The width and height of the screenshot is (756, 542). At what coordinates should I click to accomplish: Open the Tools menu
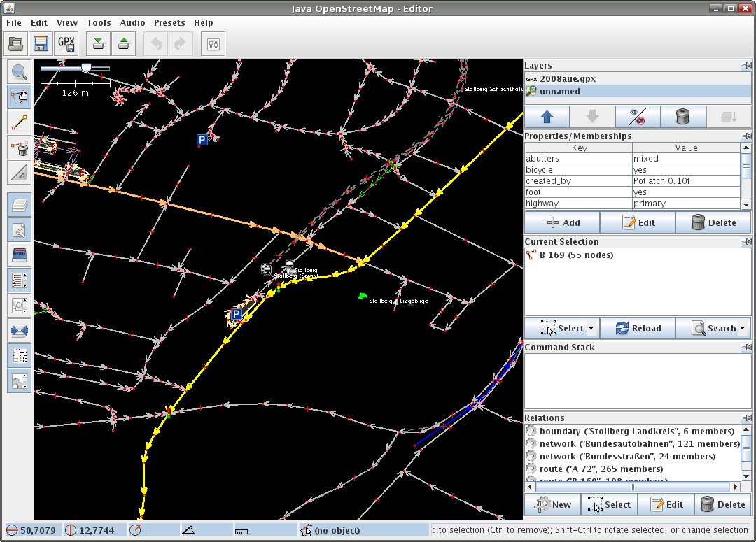[99, 23]
